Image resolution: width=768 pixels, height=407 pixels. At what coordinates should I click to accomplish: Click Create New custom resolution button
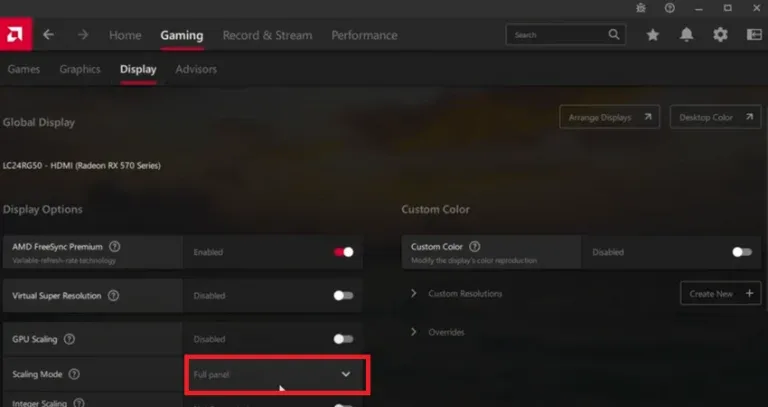point(720,293)
